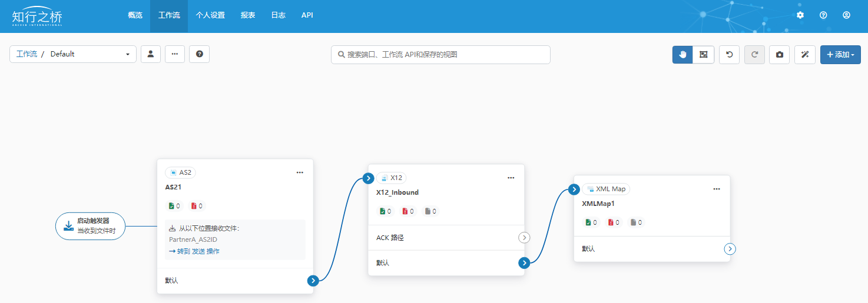Click XMLMap1 red error count icon
This screenshot has width=868, height=303.
pyautogui.click(x=611, y=222)
